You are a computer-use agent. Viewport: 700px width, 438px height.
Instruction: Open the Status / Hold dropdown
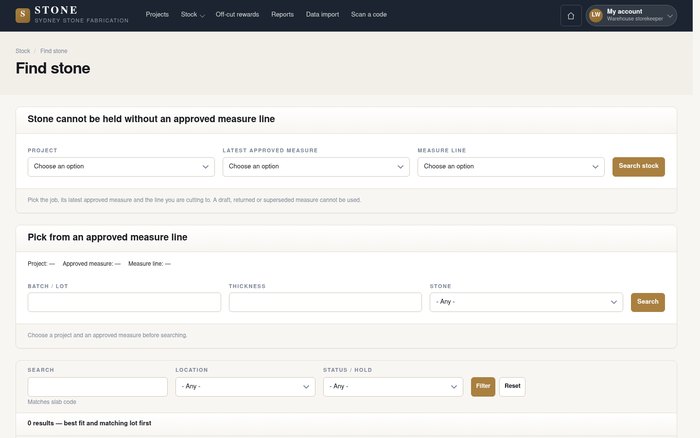[393, 387]
